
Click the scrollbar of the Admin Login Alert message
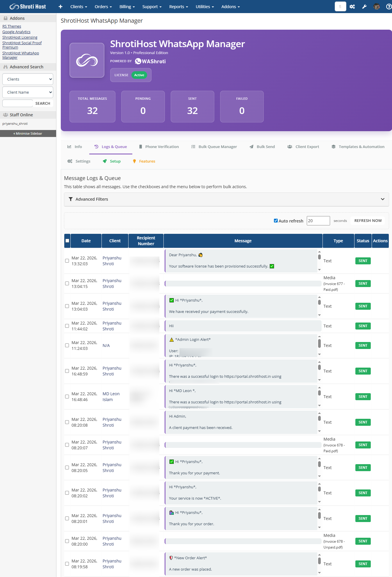(x=319, y=345)
